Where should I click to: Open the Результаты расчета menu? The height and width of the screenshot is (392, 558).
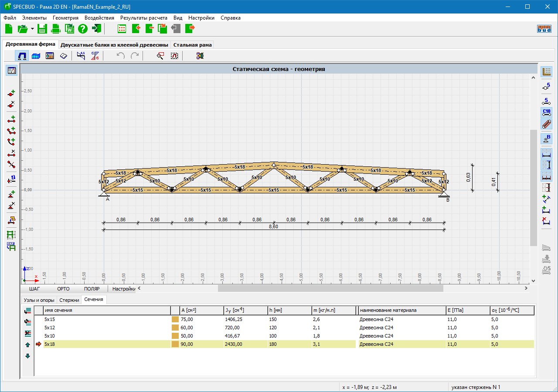(143, 18)
